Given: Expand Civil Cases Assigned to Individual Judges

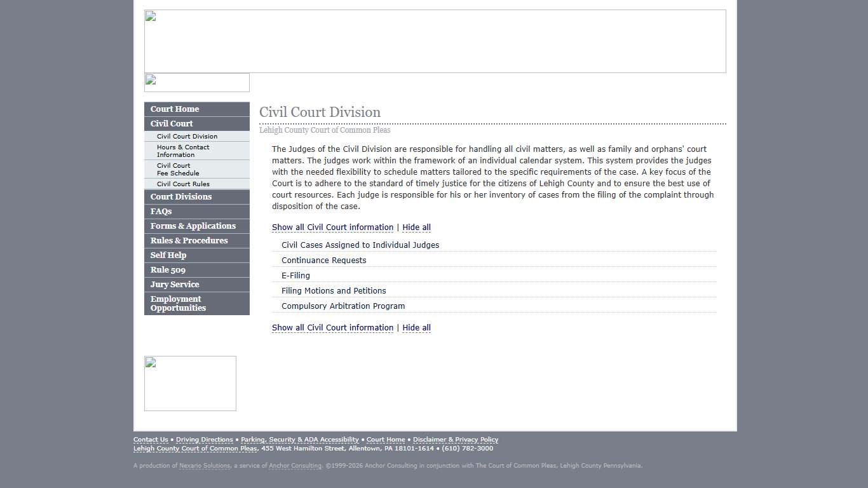Looking at the screenshot, I should point(360,245).
